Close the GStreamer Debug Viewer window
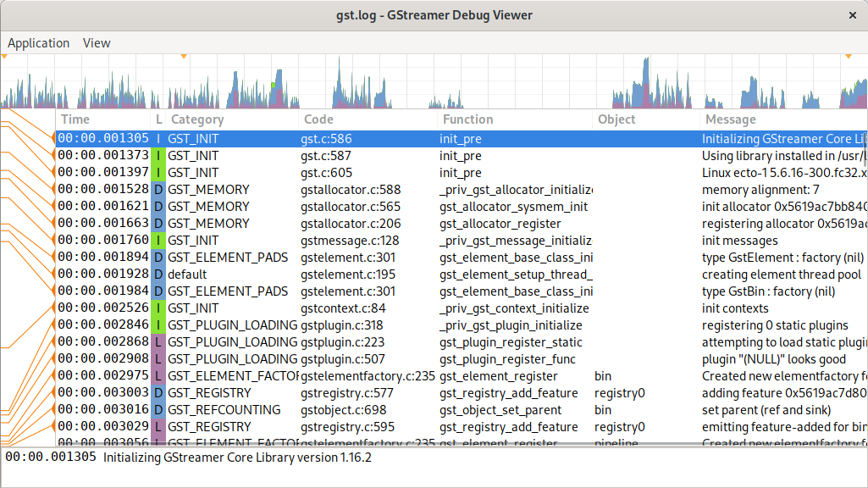This screenshot has height=488, width=868. click(x=852, y=15)
